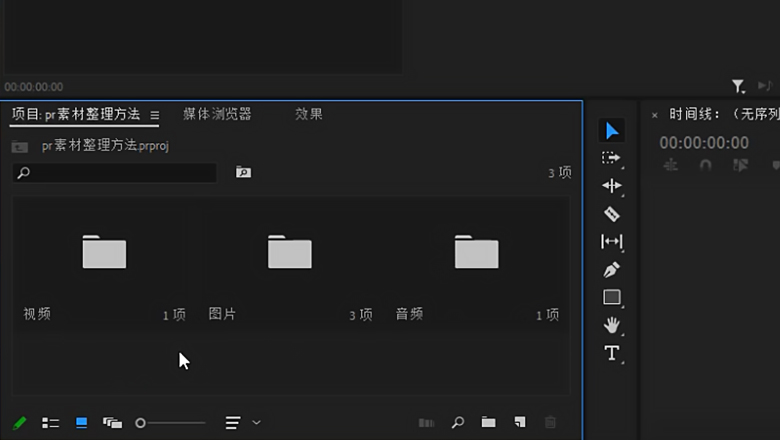This screenshot has height=440, width=780.
Task: Select the Type tool
Action: 612,353
